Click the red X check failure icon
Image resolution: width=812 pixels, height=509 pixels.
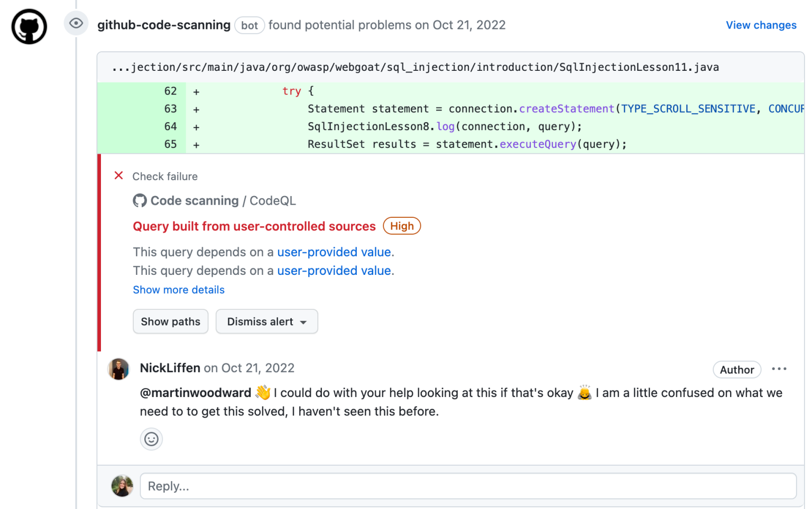pyautogui.click(x=119, y=175)
